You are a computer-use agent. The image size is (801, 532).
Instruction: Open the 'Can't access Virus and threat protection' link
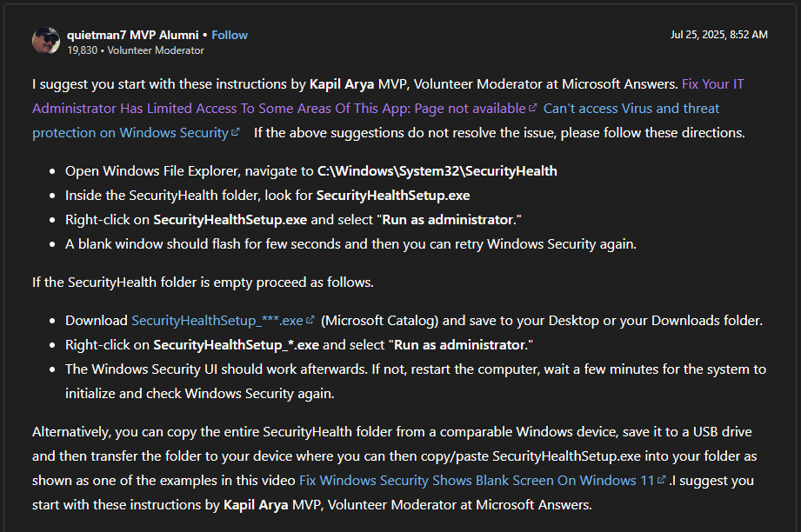pos(376,121)
